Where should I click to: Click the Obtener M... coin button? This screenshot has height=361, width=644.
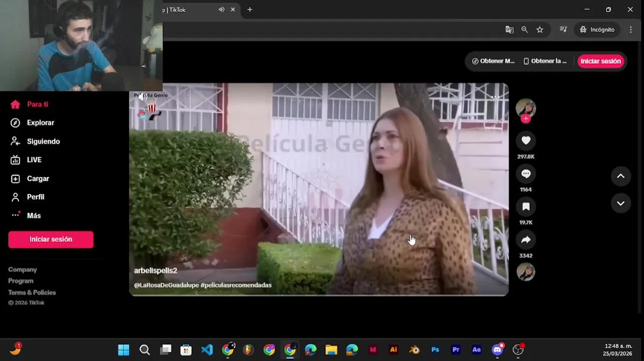(494, 61)
